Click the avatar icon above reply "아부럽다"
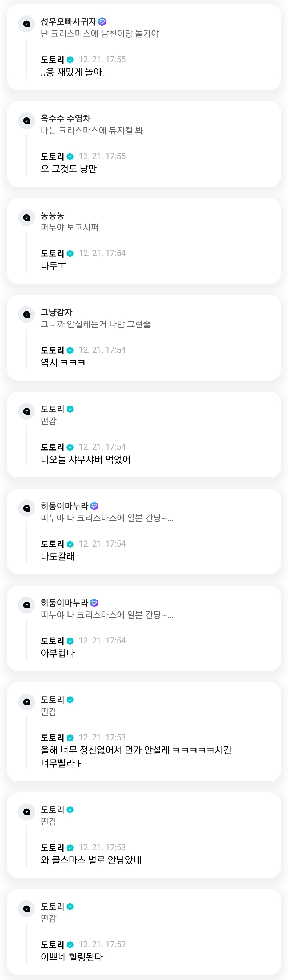 (27, 605)
